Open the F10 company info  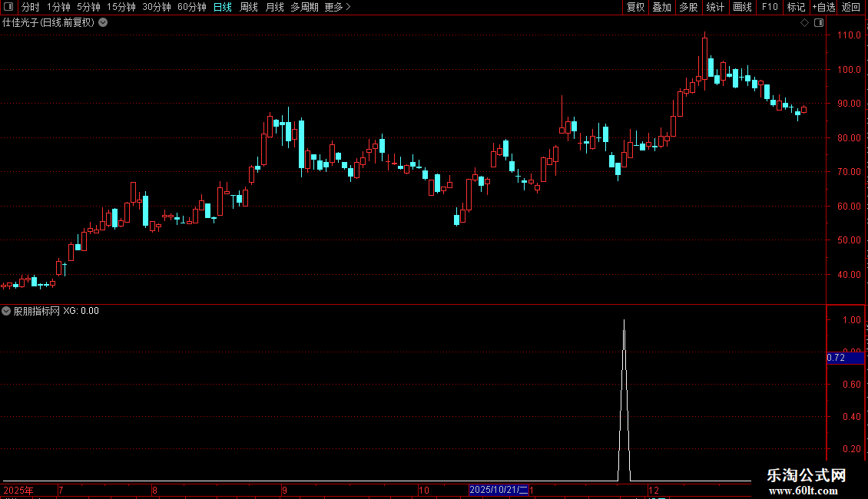coord(770,7)
